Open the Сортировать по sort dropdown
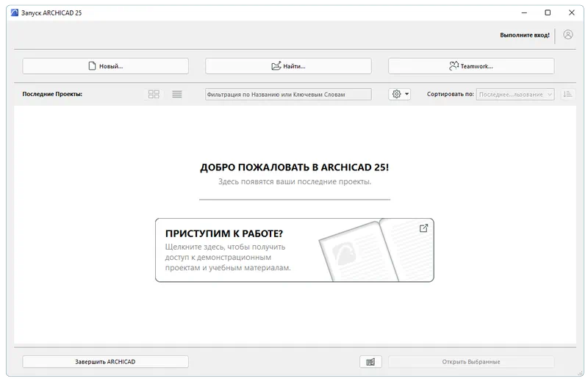This screenshot has height=381, width=588. pos(515,95)
